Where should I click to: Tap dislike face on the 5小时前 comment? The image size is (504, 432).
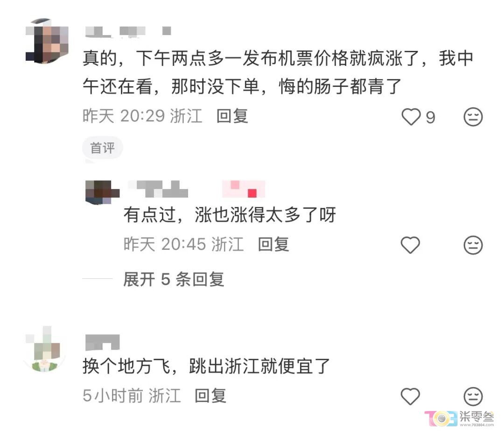point(473,397)
